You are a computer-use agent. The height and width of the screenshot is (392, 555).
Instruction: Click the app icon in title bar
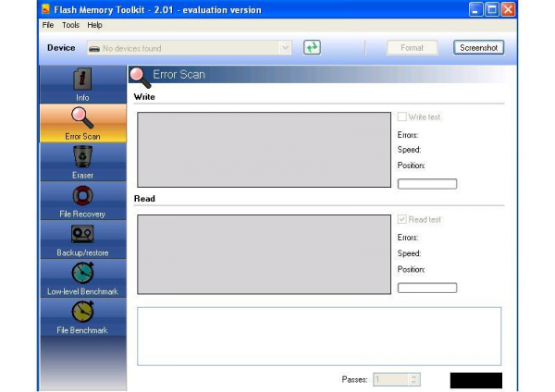coord(45,9)
